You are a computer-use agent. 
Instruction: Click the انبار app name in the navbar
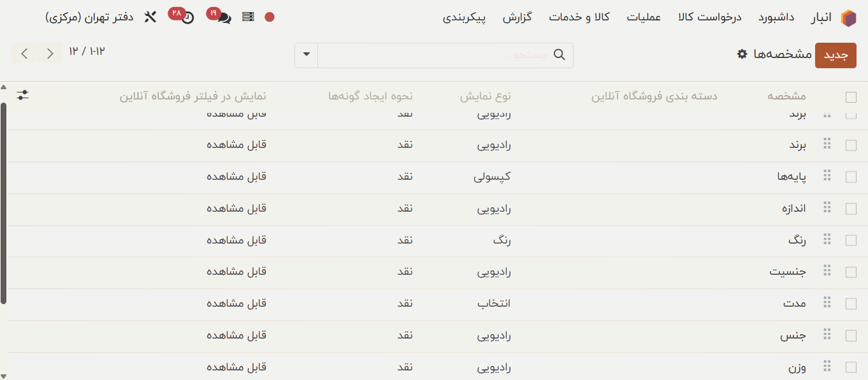[x=821, y=17]
